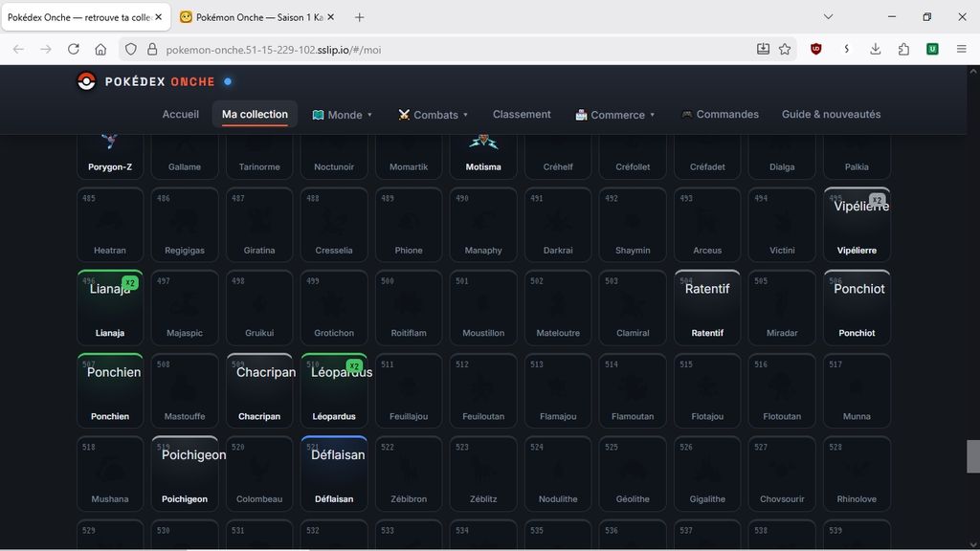The width and height of the screenshot is (980, 551).
Task: Click the page vertical scrollbar thumb
Action: (x=973, y=456)
